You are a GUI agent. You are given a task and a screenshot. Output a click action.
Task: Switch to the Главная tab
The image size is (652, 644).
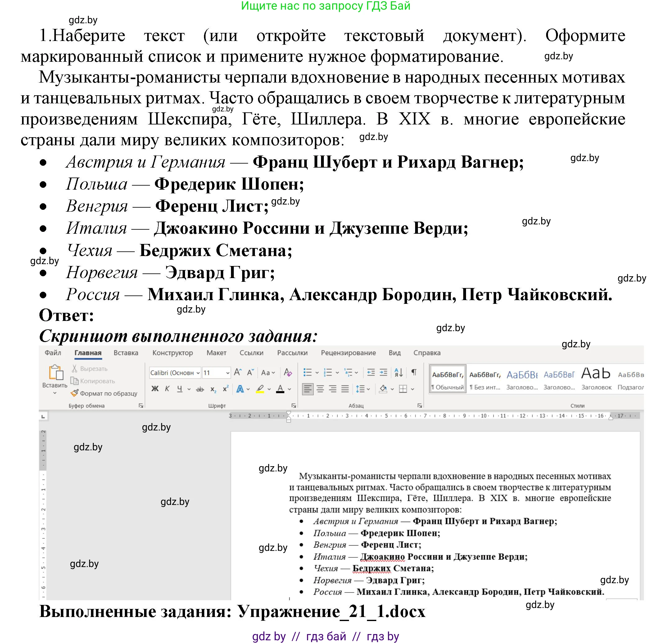coord(88,353)
